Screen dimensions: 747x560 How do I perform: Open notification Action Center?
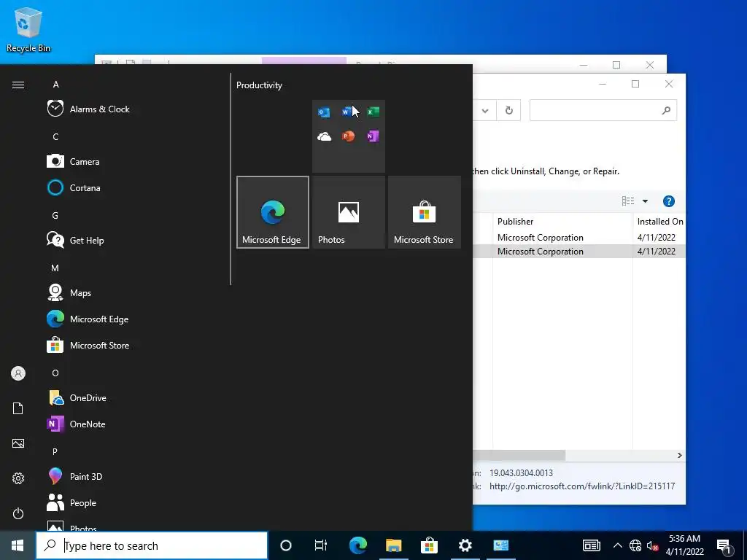tap(724, 546)
